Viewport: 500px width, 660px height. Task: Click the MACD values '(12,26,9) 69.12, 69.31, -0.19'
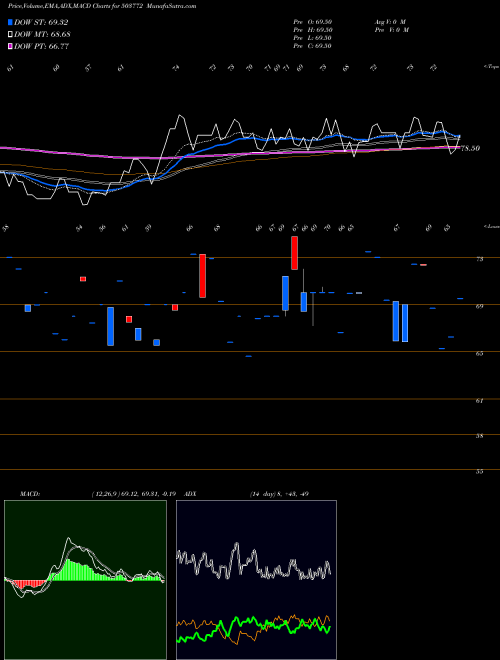pos(136,494)
